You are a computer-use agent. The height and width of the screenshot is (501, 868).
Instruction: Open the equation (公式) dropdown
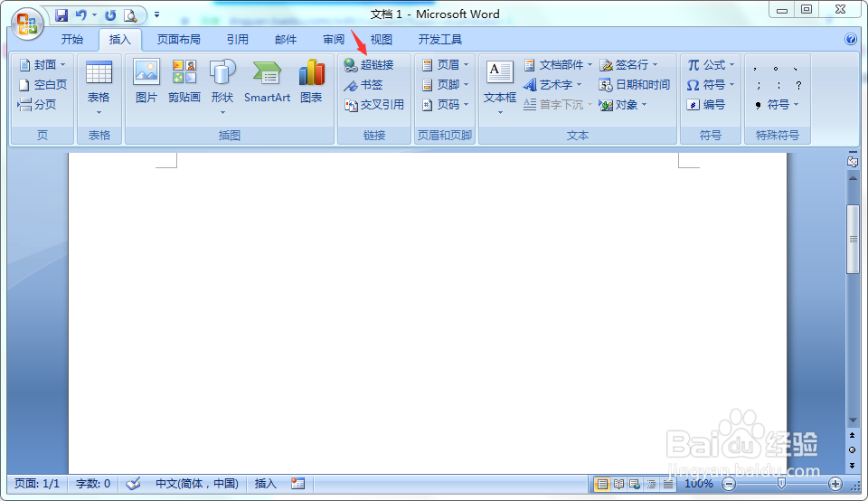(x=711, y=65)
